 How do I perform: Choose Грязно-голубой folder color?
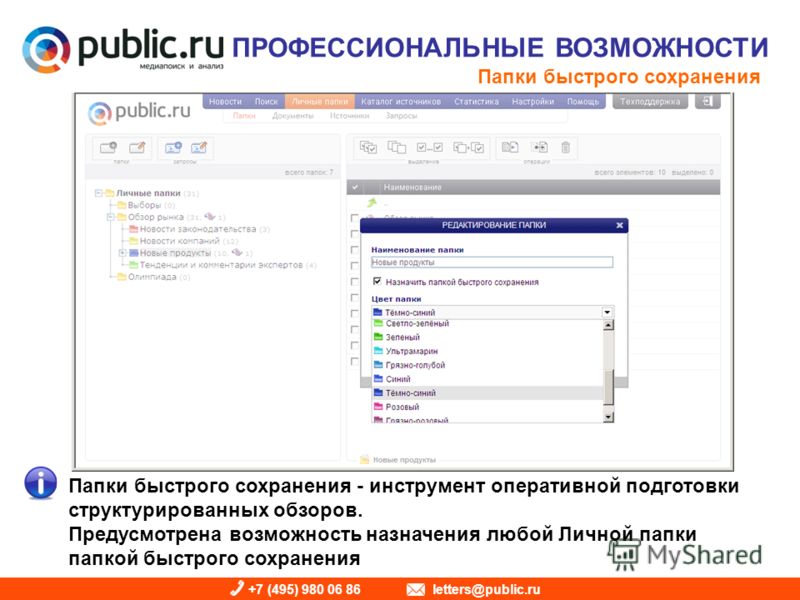coord(488,365)
